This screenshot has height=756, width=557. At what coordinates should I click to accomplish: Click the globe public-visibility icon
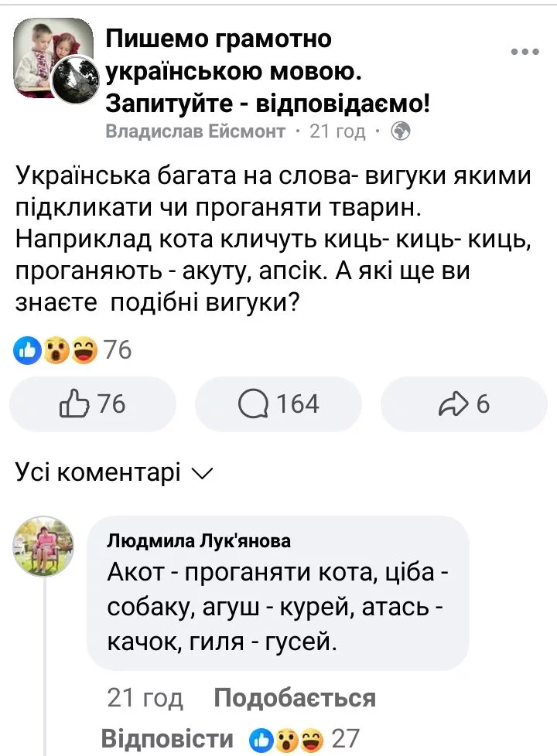(401, 131)
